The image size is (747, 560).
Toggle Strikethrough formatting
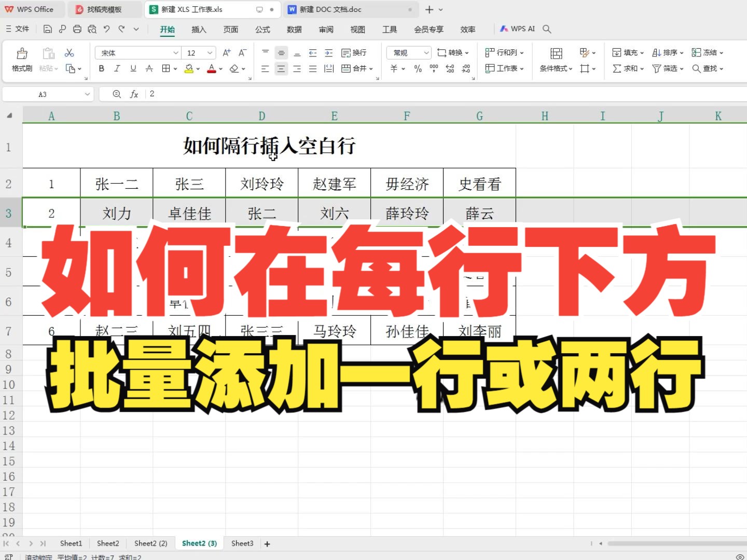tap(149, 68)
